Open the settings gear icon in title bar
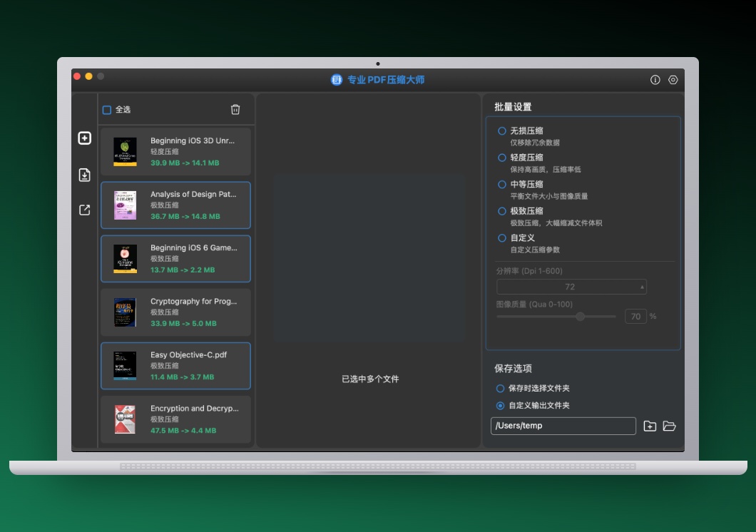Viewport: 756px width, 532px height. click(x=673, y=80)
